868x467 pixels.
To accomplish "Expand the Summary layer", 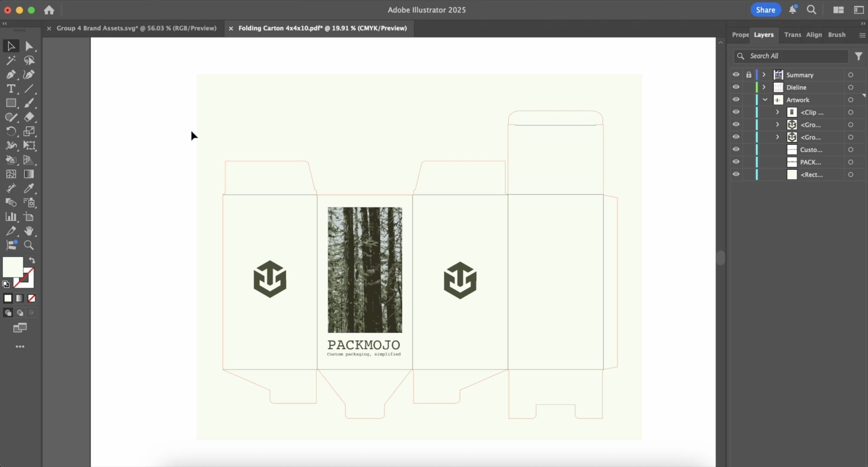I will (764, 75).
